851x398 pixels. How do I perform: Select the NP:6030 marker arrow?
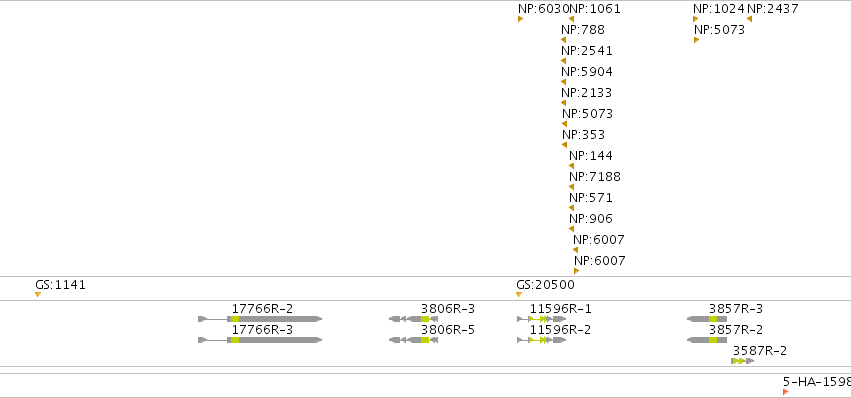520,19
